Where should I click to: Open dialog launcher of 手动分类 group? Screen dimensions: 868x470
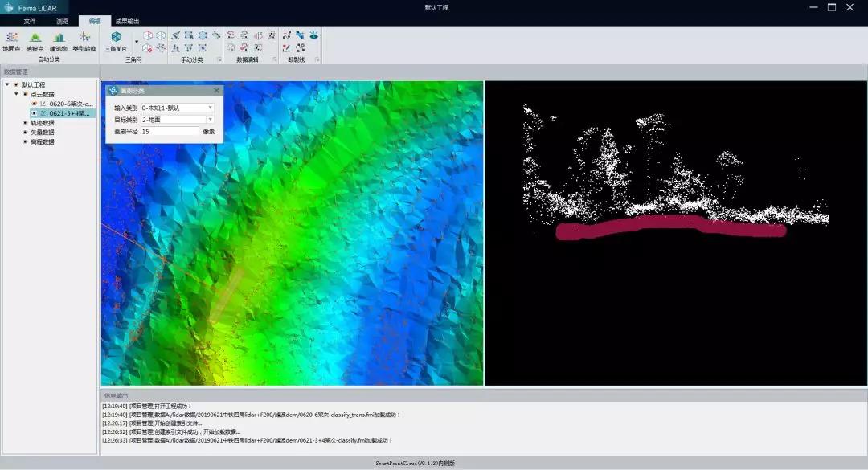tap(219, 59)
